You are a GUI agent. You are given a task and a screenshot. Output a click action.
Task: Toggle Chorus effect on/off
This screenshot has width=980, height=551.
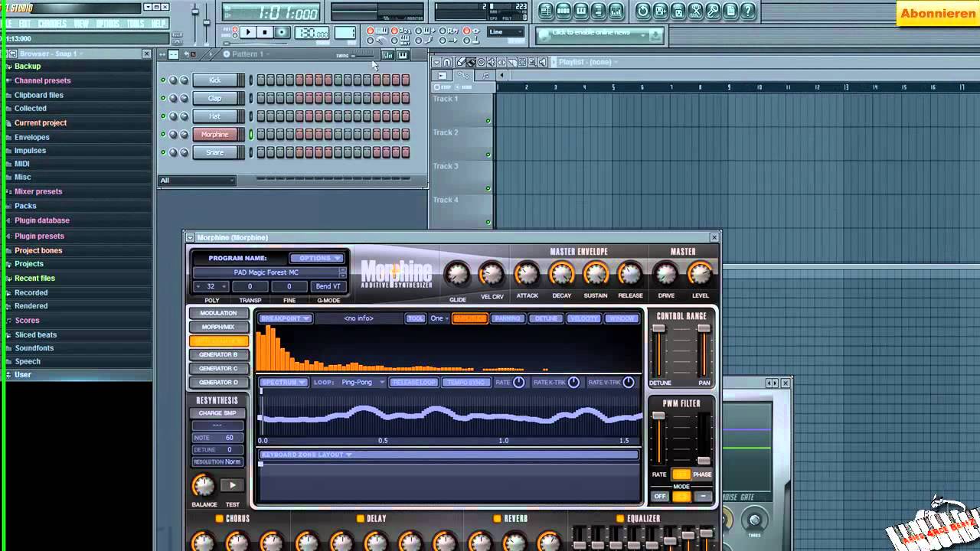(x=219, y=519)
